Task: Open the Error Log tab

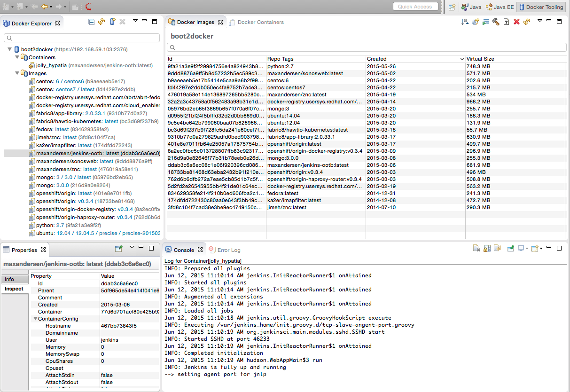Action: point(228,250)
